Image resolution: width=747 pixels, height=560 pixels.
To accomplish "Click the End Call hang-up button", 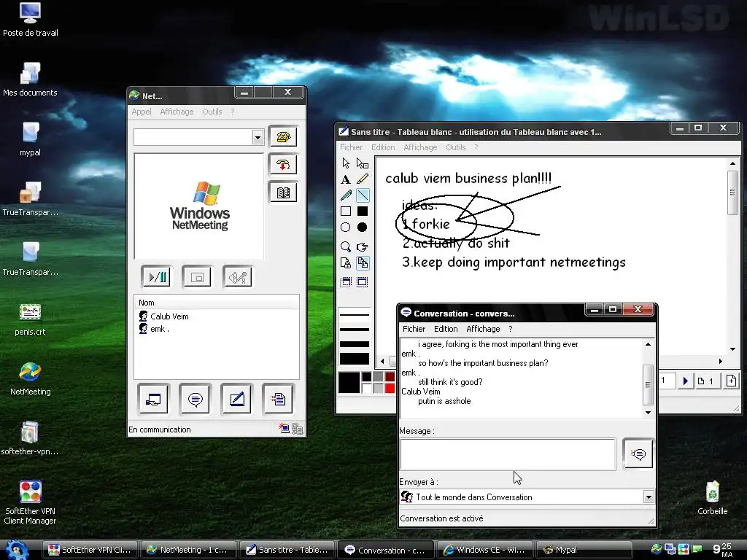I will tap(283, 165).
